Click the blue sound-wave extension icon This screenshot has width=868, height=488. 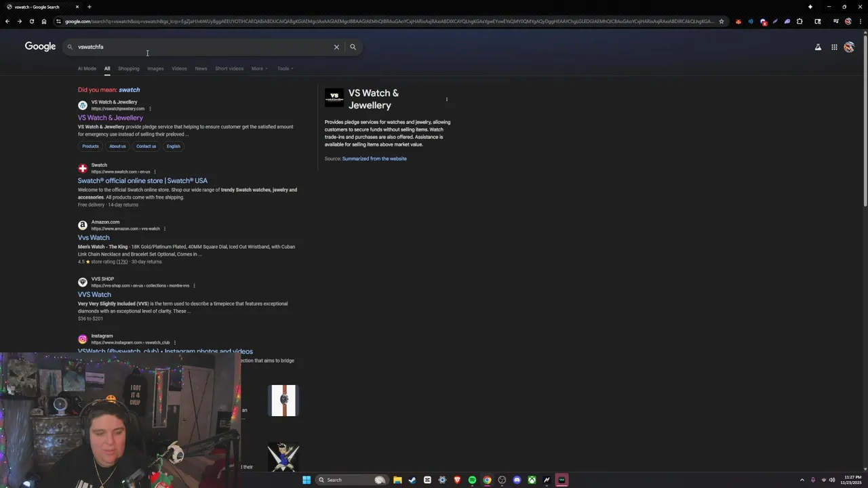click(x=751, y=22)
